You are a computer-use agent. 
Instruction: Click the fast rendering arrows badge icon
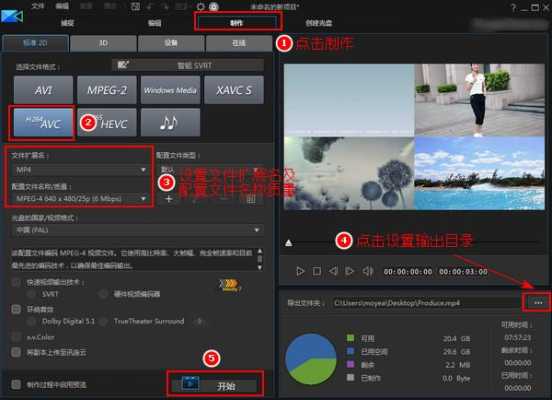click(230, 285)
